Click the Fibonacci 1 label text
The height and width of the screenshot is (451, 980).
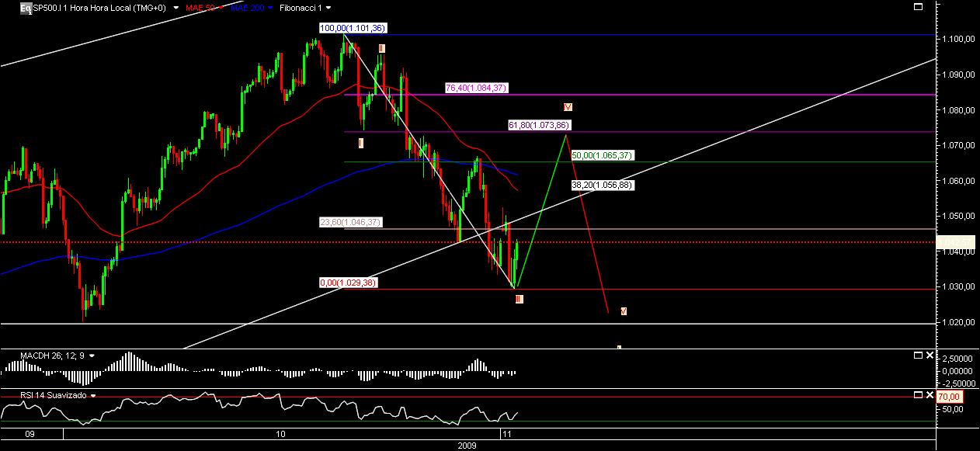coord(299,8)
